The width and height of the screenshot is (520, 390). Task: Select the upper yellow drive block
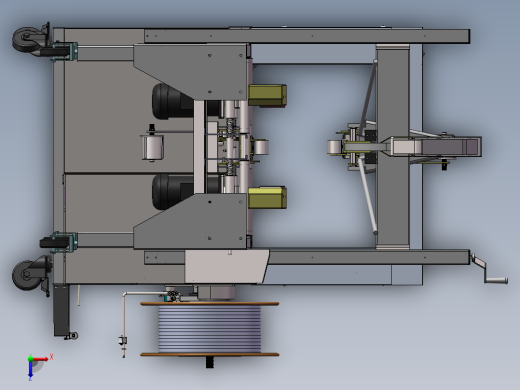coord(267,96)
